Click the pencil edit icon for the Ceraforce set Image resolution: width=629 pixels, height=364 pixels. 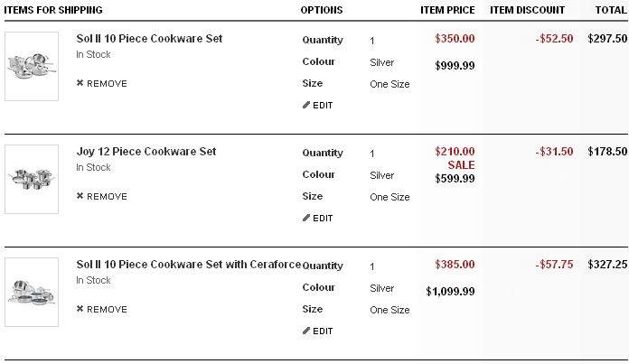click(x=306, y=331)
